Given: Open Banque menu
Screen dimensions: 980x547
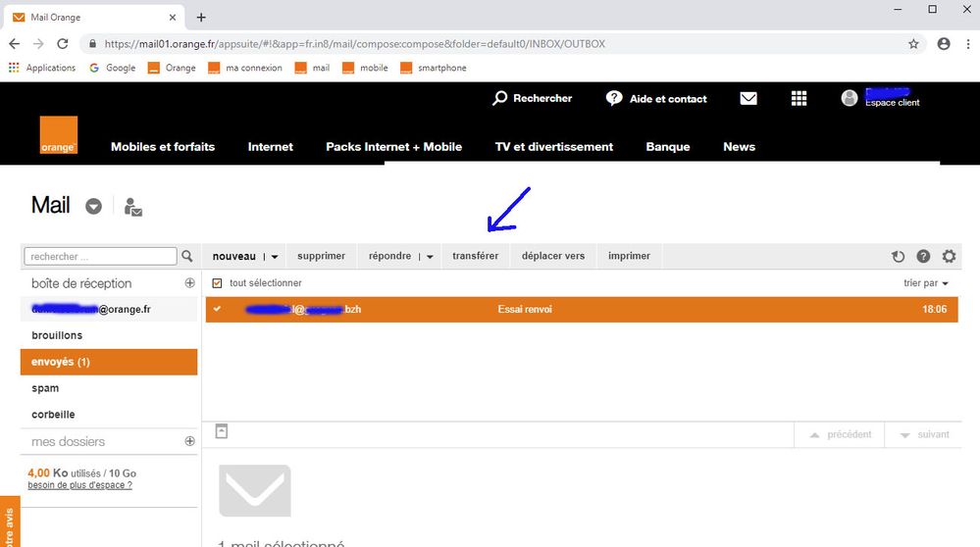Looking at the screenshot, I should [x=667, y=147].
